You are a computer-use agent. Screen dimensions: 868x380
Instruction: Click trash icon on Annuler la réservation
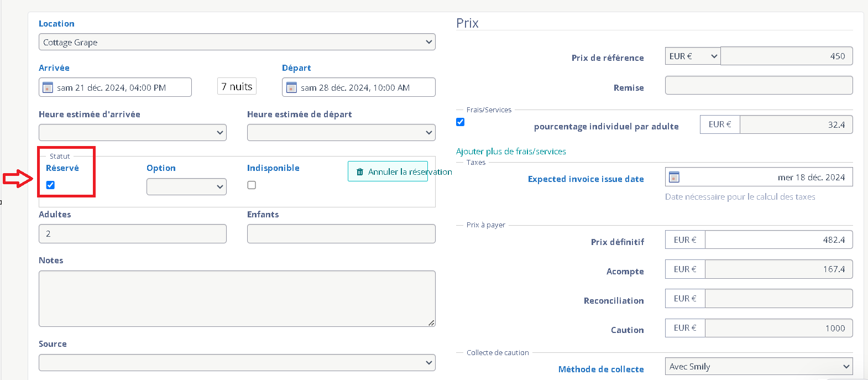[360, 172]
